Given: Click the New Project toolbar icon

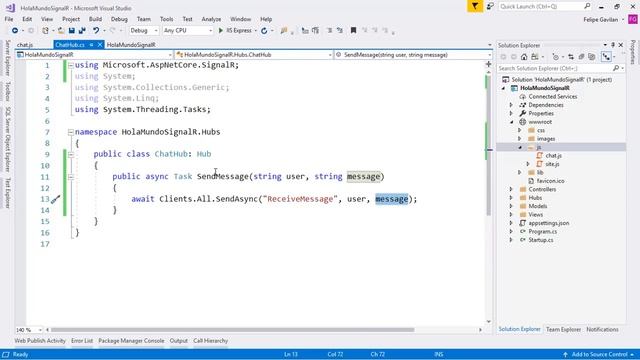Looking at the screenshot, I should (x=45, y=31).
